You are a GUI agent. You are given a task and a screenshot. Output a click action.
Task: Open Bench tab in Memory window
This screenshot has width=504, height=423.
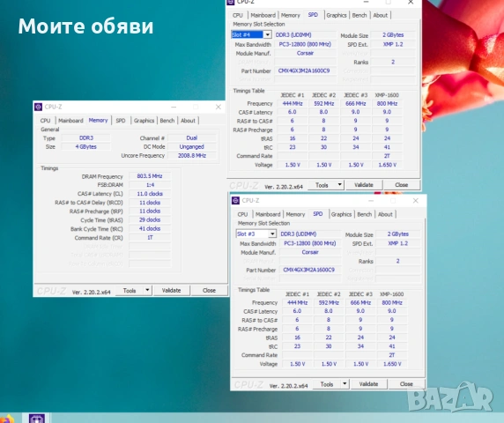pyautogui.click(x=167, y=121)
